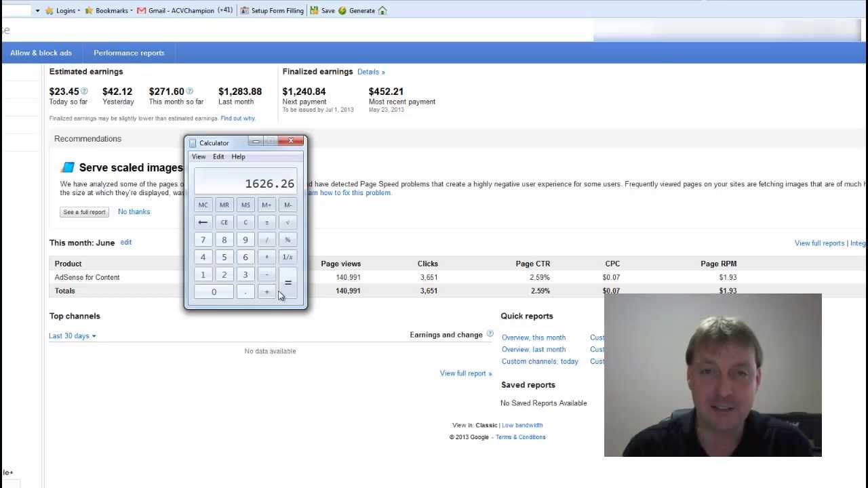Click Calculator M- key

point(288,205)
